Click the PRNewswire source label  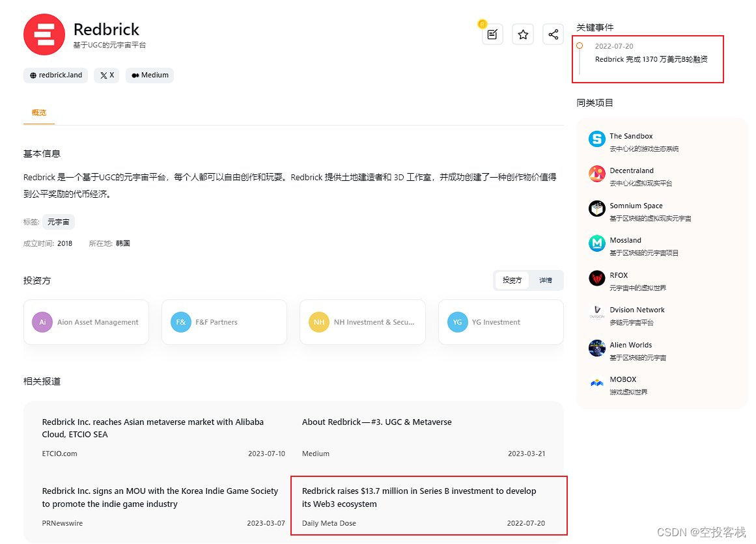click(x=63, y=523)
